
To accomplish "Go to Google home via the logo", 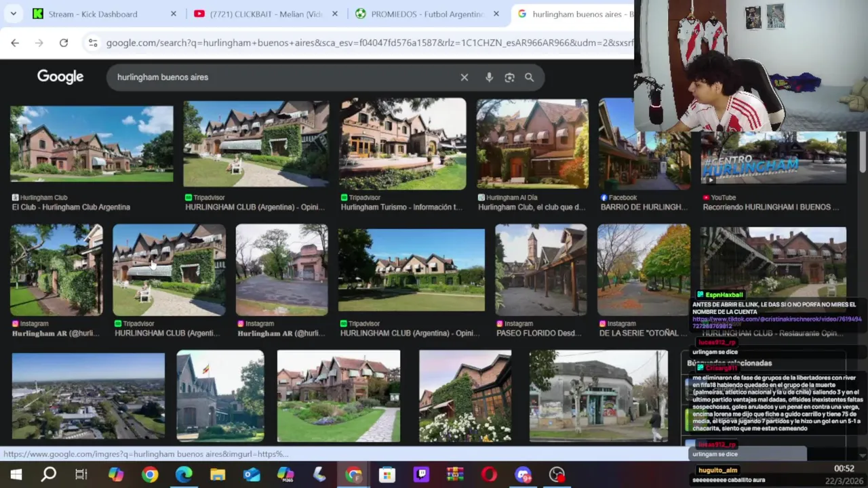I will click(60, 77).
